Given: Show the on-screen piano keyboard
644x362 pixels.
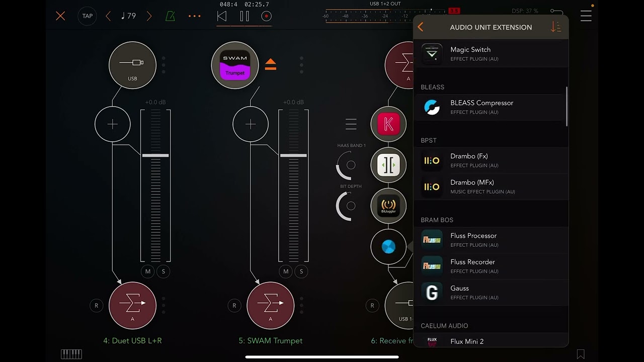Looking at the screenshot, I should [x=71, y=354].
